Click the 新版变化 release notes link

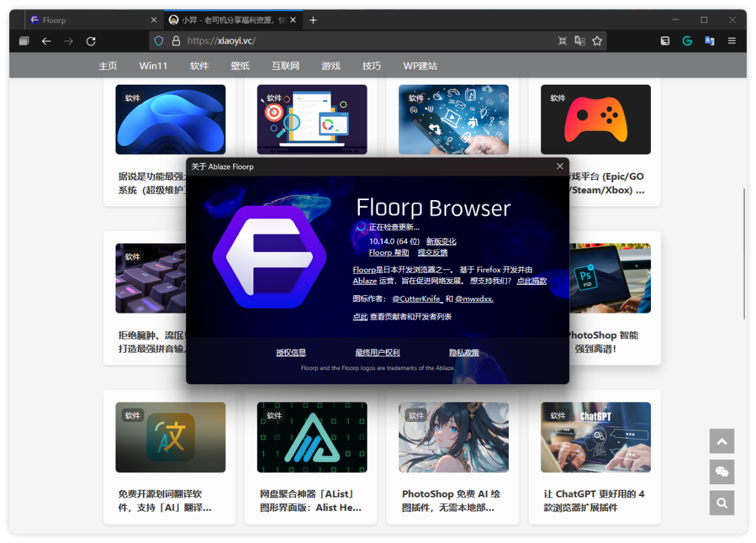click(441, 241)
